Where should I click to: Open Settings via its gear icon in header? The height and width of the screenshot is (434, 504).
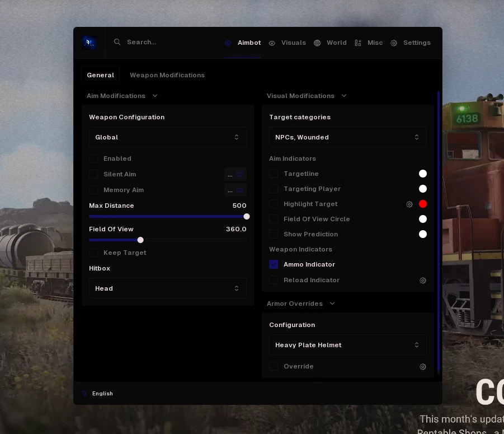coord(394,43)
